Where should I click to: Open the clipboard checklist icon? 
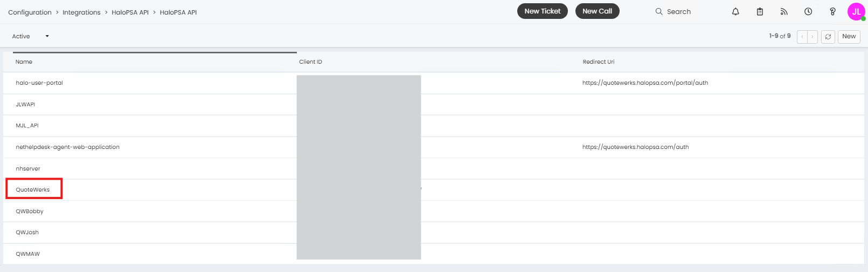click(x=760, y=11)
